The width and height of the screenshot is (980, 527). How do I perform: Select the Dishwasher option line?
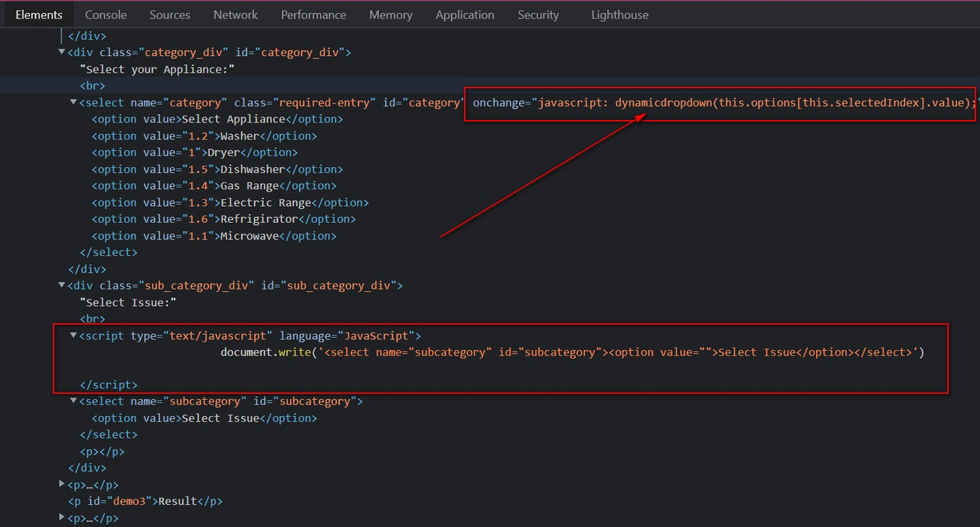(x=217, y=169)
